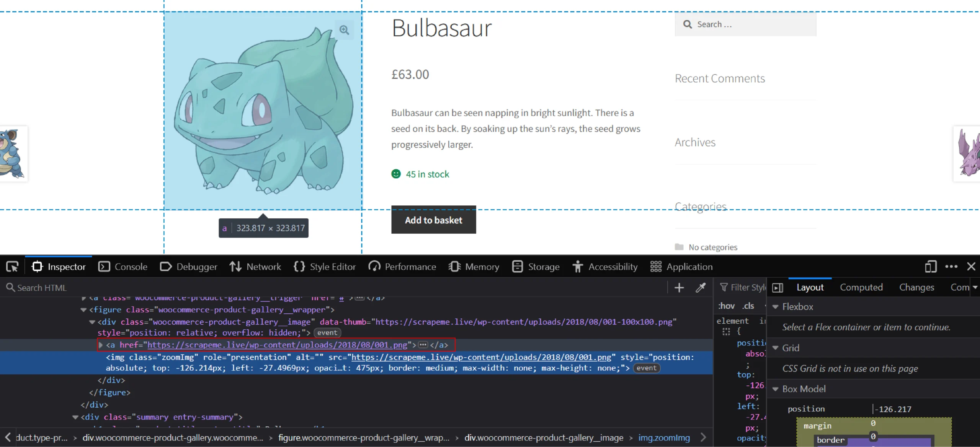The width and height of the screenshot is (980, 447).
Task: Collapse the figure gallery wrapper node
Action: tap(83, 310)
